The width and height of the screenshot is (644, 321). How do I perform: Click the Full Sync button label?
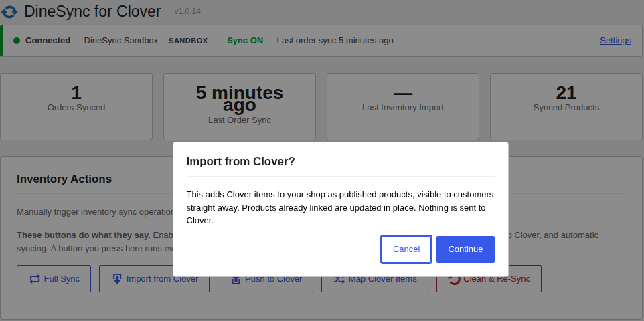tap(62, 279)
